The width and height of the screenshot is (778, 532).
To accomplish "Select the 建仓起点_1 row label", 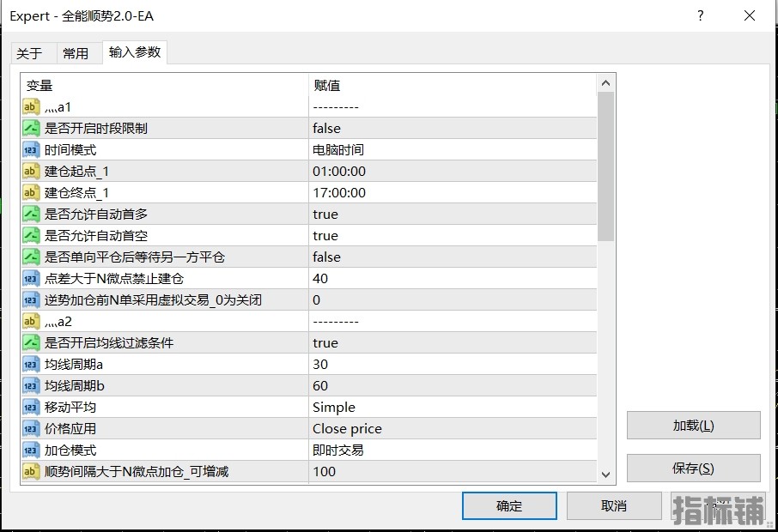I will (x=76, y=171).
